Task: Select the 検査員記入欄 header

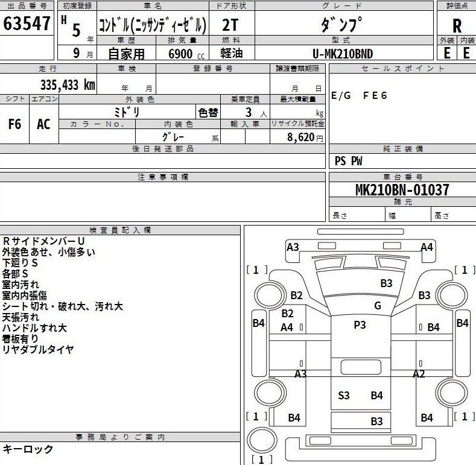Action: (120, 230)
